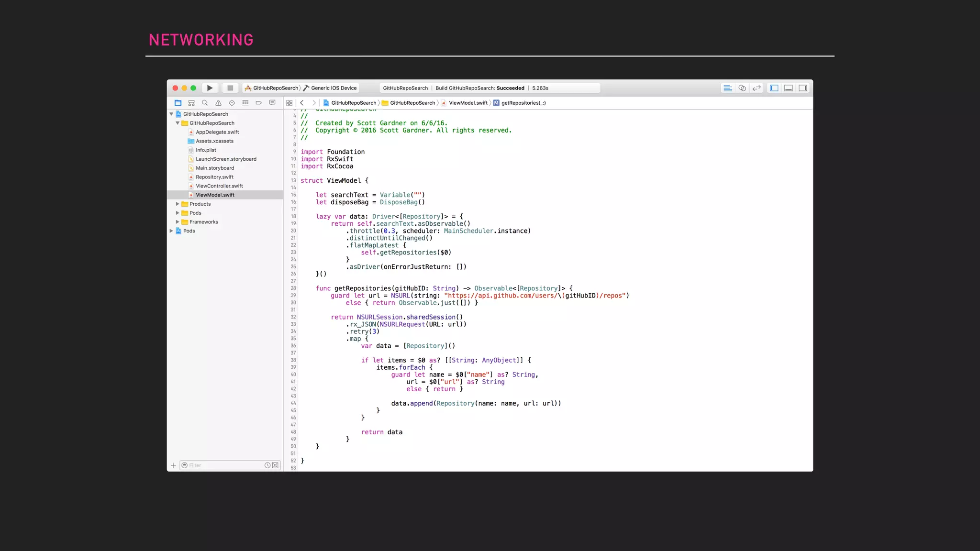
Task: Toggle the bottom debug area panel
Action: coord(789,88)
